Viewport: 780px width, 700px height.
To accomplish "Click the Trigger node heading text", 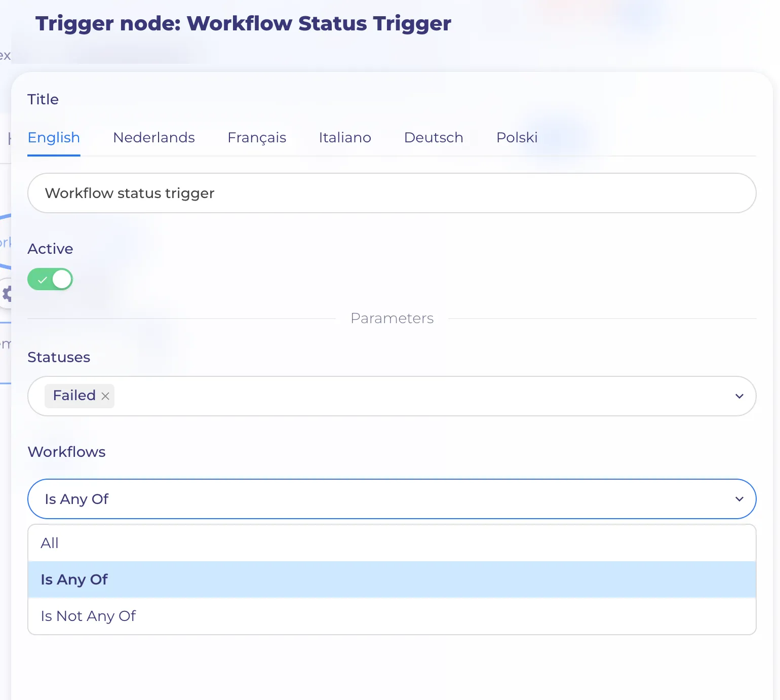I will [243, 23].
